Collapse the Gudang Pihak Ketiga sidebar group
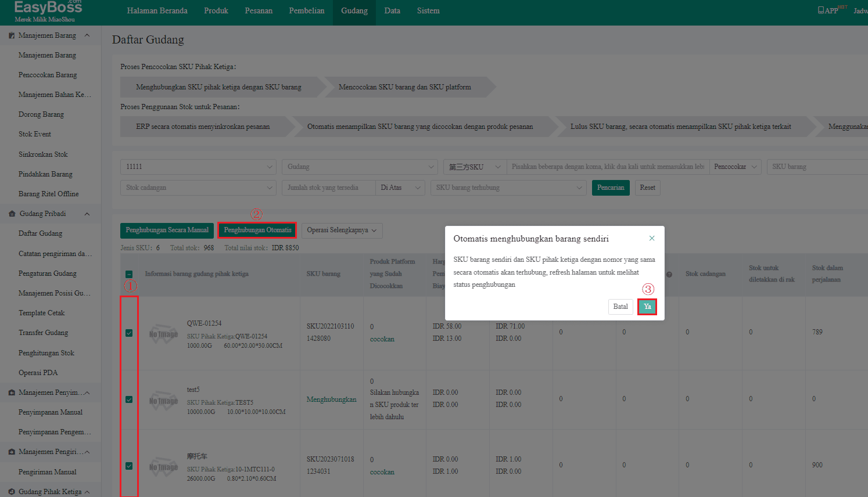This screenshot has width=868, height=497. pos(87,492)
